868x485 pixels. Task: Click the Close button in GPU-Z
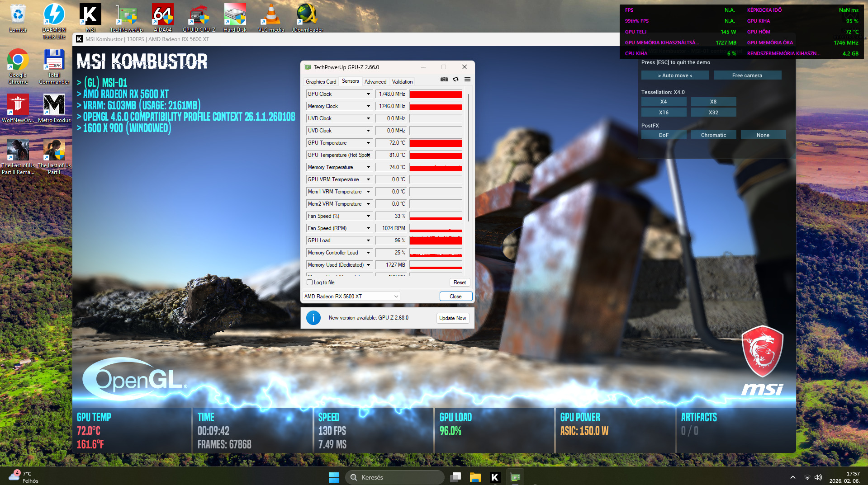[456, 297]
